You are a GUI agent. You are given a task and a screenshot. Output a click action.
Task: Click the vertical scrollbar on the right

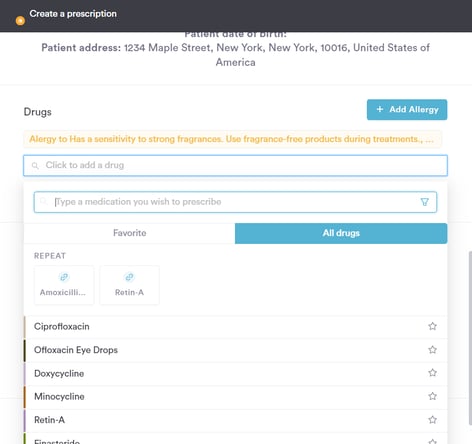[470, 338]
